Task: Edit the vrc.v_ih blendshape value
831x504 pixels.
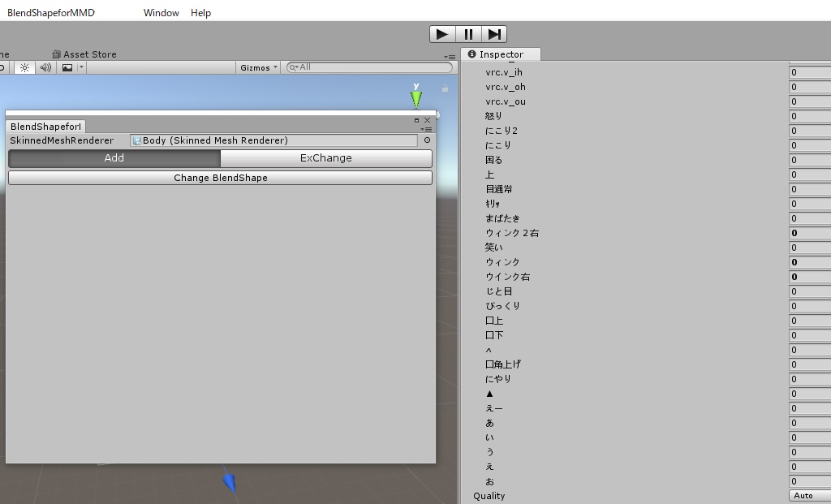Action: (x=810, y=72)
